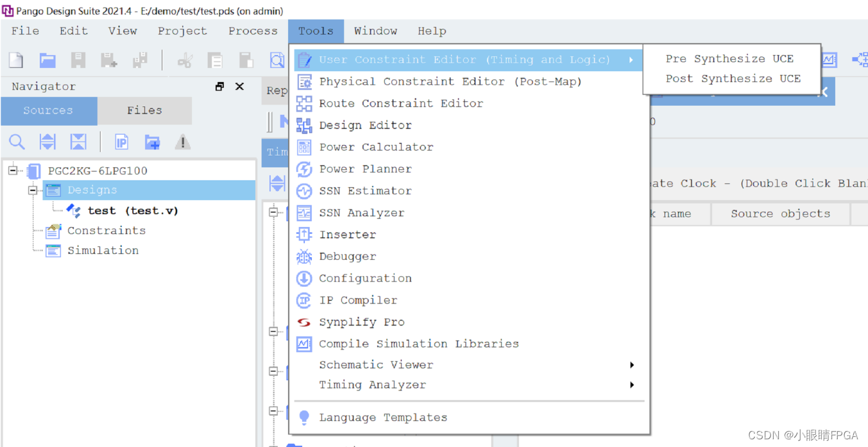Open the Help menu
This screenshot has height=447, width=868.
coord(432,31)
